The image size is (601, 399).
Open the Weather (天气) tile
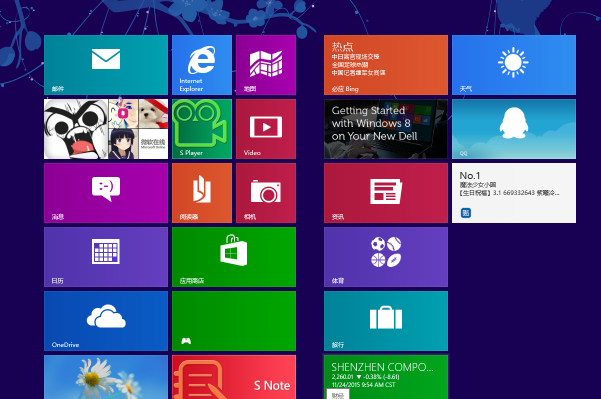coord(514,65)
